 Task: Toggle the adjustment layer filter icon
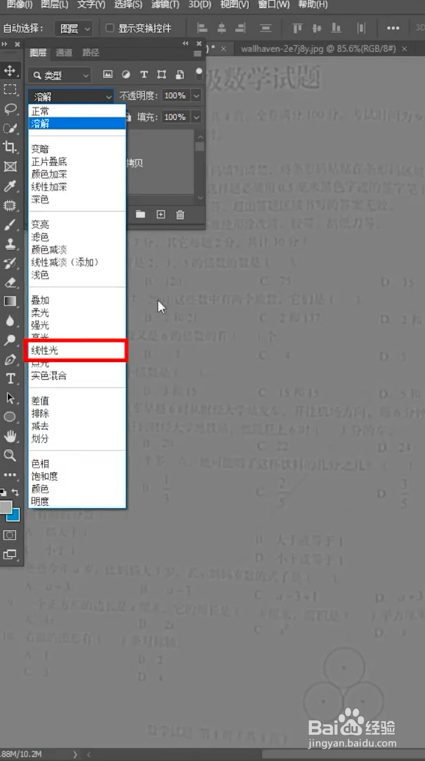pyautogui.click(x=126, y=75)
